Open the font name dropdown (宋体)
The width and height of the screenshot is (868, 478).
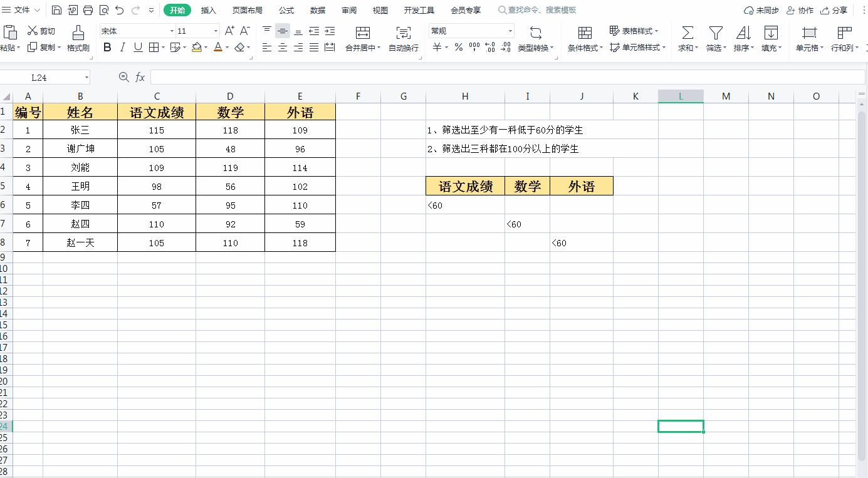click(172, 31)
